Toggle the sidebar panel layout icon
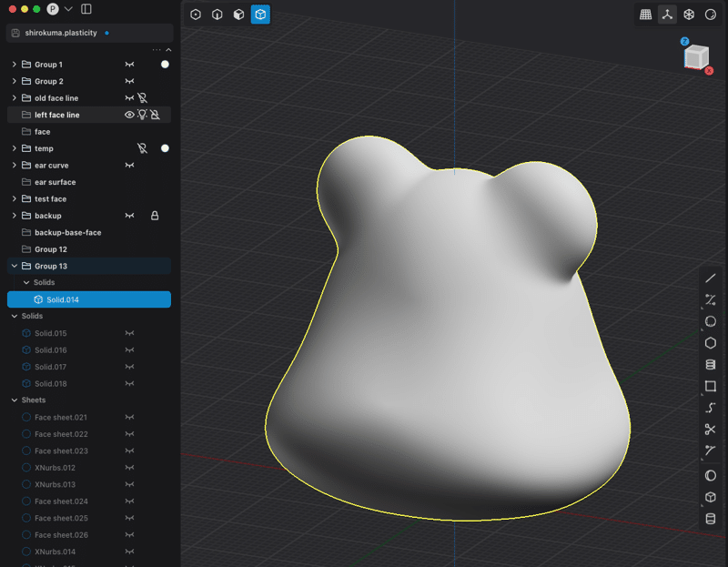 coord(86,9)
